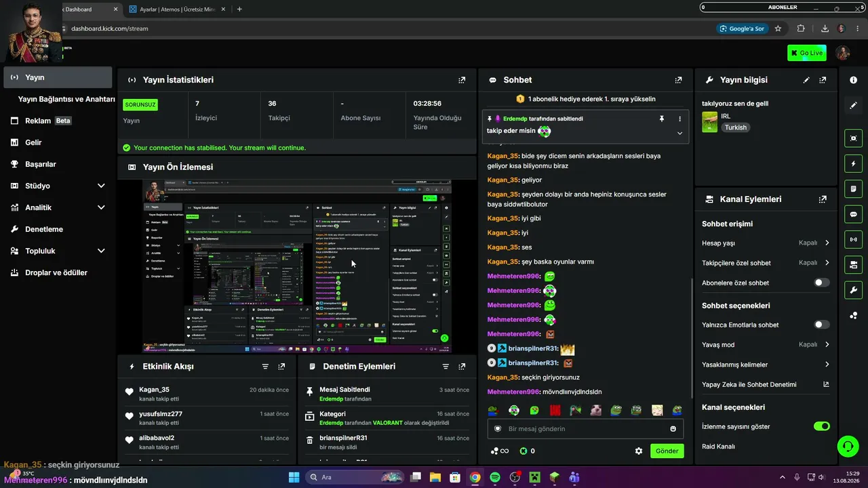Click the green headset support button

(x=848, y=446)
